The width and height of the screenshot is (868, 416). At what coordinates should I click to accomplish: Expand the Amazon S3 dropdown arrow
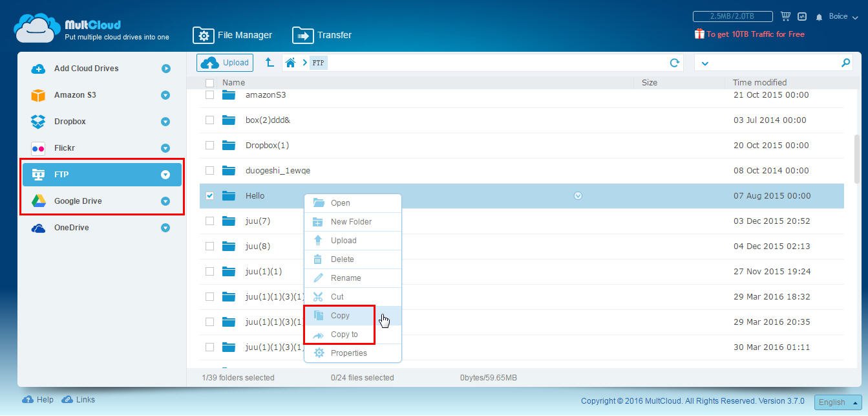tap(165, 95)
